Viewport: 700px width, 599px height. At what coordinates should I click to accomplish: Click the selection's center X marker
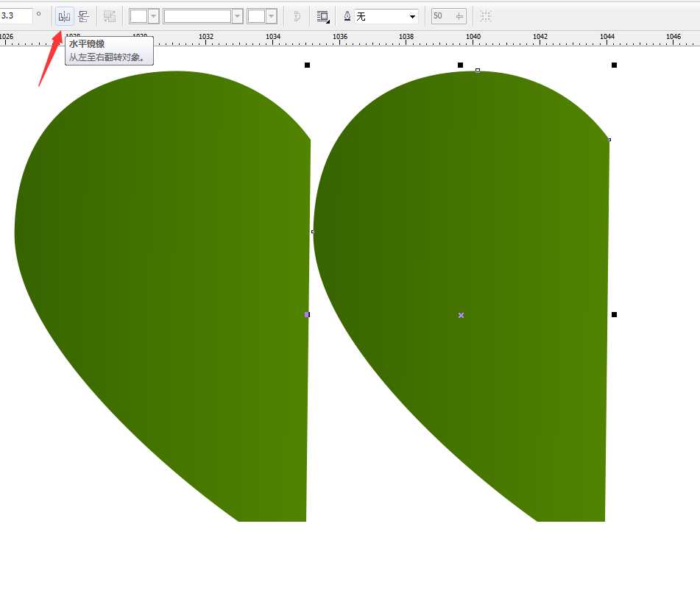pos(461,315)
